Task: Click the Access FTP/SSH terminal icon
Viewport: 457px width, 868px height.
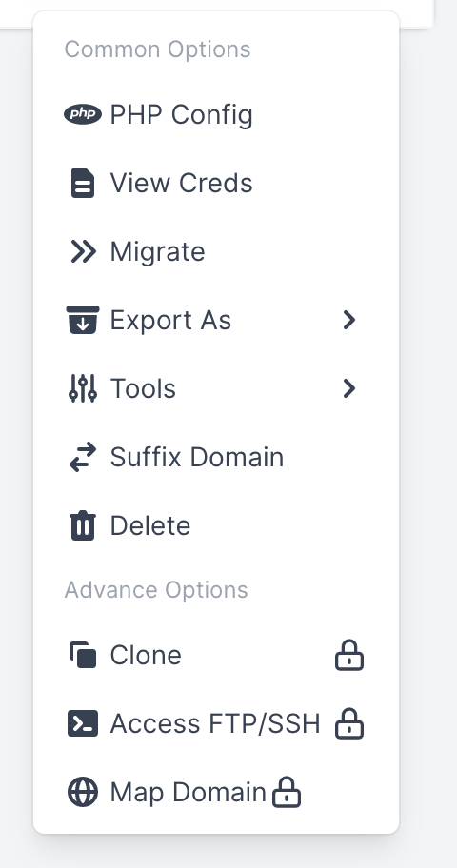Action: click(x=83, y=723)
